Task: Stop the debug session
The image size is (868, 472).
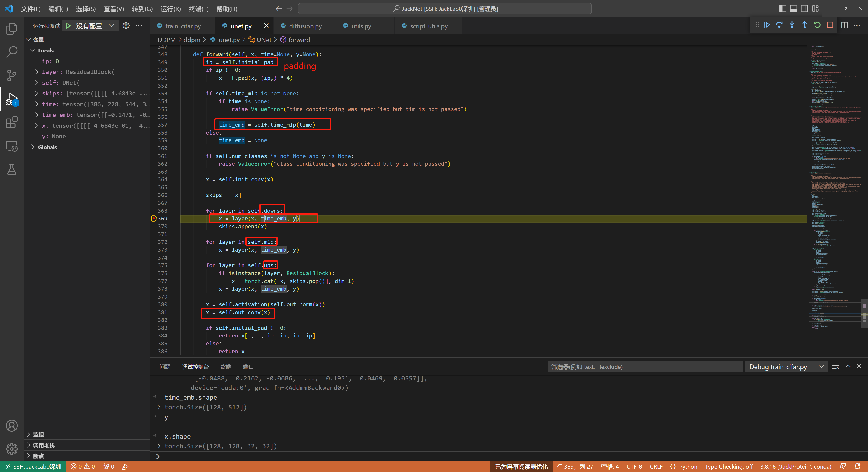Action: [830, 25]
